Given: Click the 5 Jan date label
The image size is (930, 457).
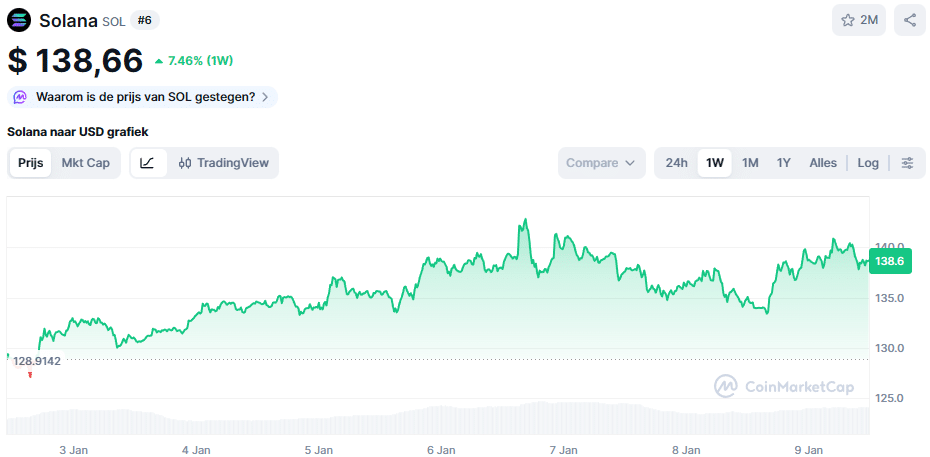Looking at the screenshot, I should (319, 450).
